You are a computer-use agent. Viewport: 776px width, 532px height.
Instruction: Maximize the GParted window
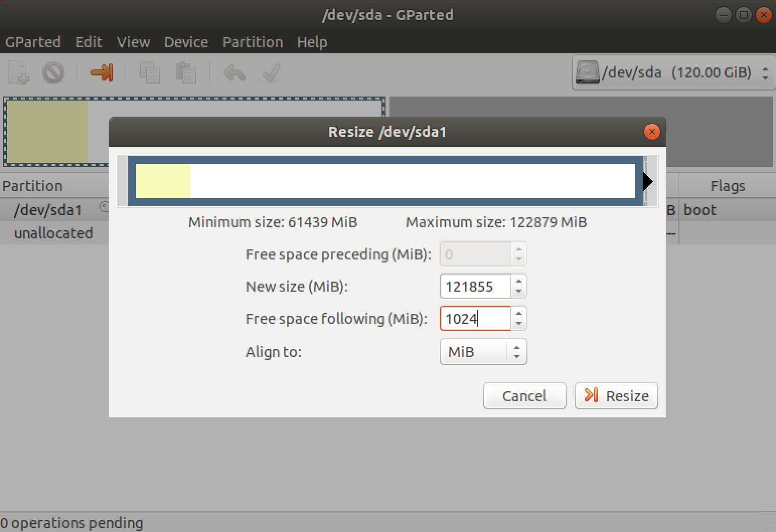tap(743, 15)
